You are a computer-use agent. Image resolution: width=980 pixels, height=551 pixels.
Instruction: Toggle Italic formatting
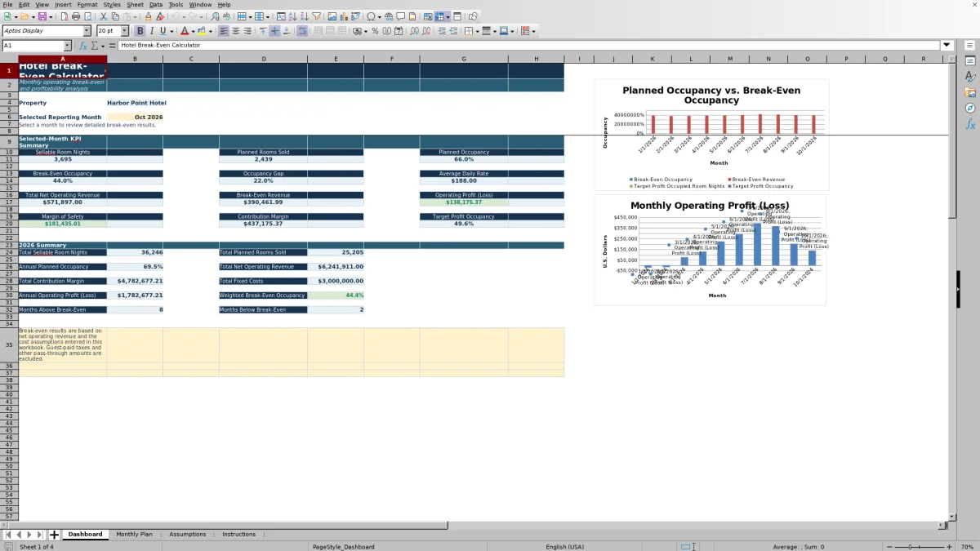click(x=151, y=31)
